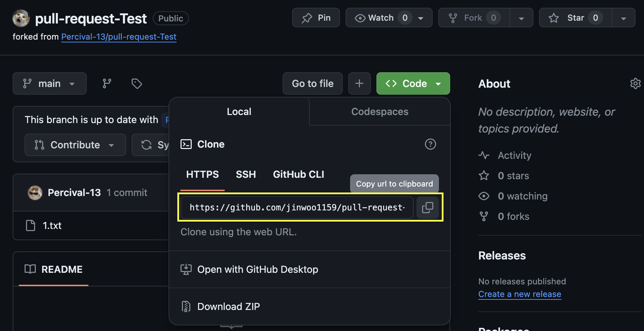Select the README tab

coord(54,269)
